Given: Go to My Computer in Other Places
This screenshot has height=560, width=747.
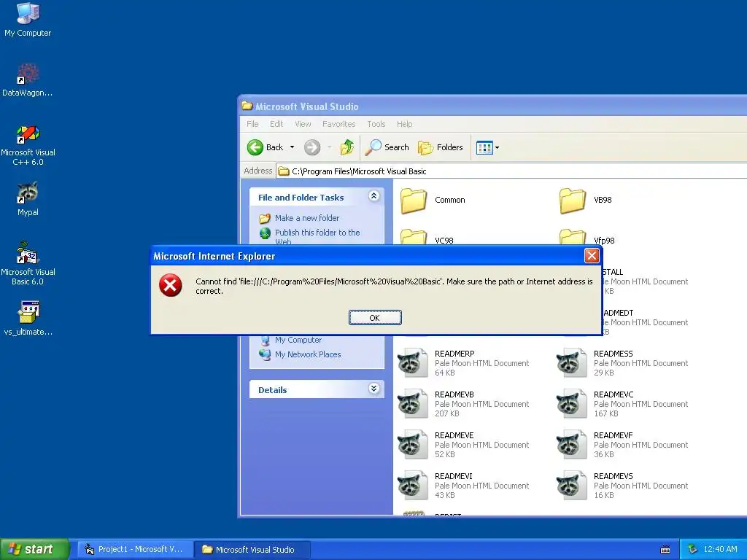Looking at the screenshot, I should click(x=298, y=340).
